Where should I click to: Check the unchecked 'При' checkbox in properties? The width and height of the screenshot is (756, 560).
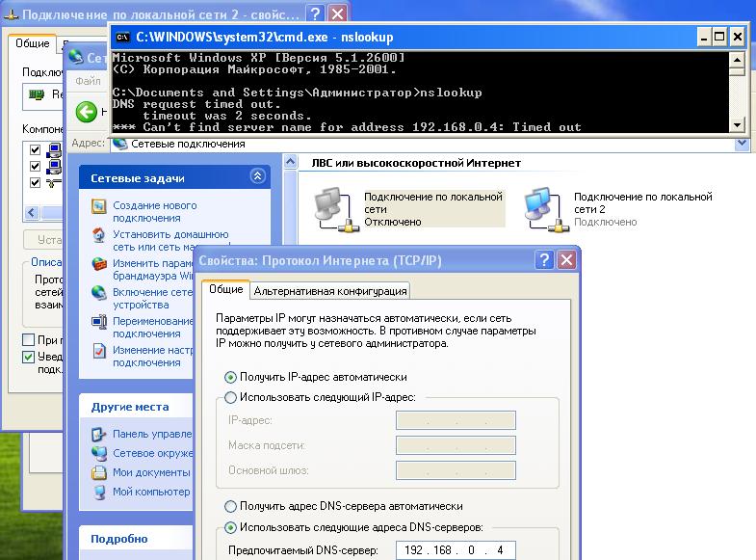pyautogui.click(x=29, y=340)
